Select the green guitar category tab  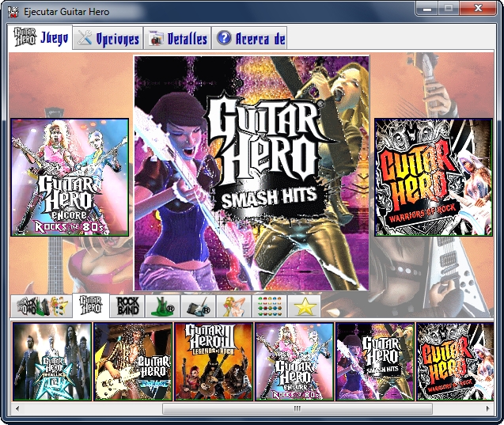click(x=162, y=306)
